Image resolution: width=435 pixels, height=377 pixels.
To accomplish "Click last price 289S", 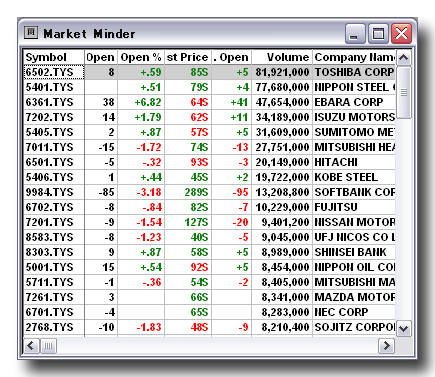I will point(197,192).
